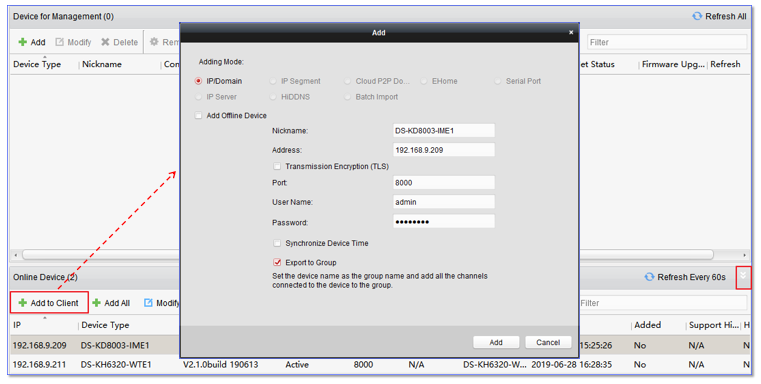Click the horizontal scrollbar right arrow
The image size is (761, 384).
[x=744, y=255]
